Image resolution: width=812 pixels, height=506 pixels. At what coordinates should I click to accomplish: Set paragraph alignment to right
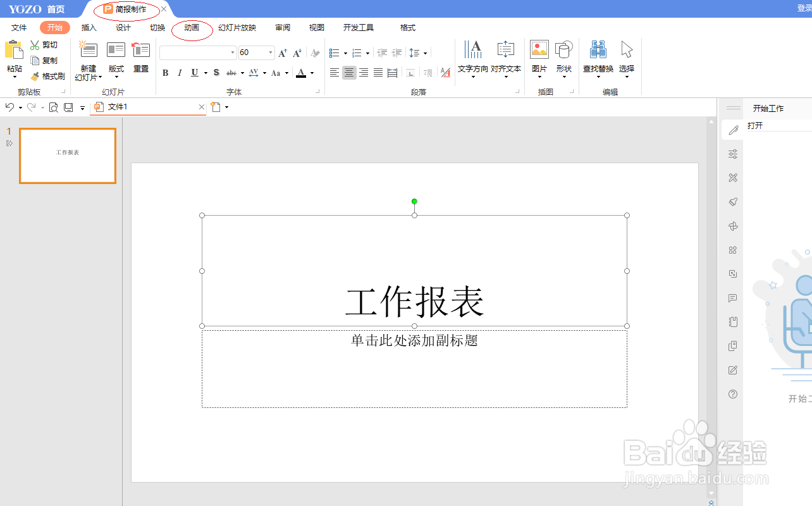coord(364,73)
